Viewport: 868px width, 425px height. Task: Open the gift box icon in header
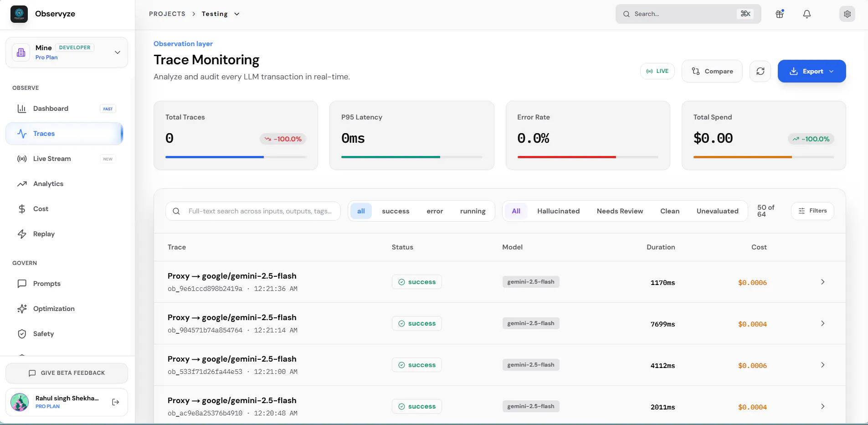coord(780,14)
